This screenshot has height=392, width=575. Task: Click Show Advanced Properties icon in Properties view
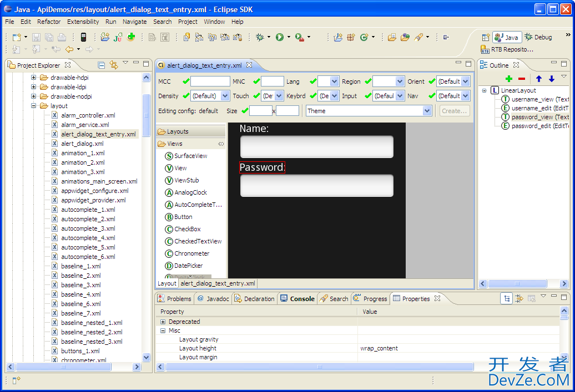pos(519,299)
